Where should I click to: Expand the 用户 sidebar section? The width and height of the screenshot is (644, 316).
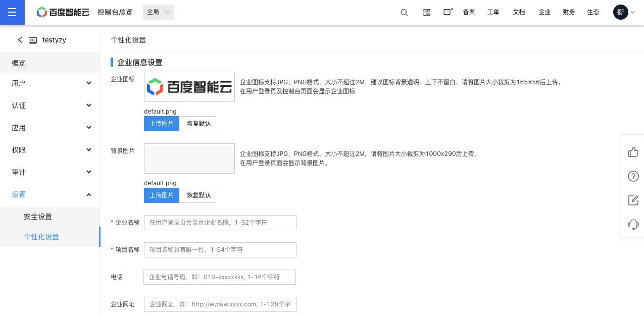click(x=50, y=83)
